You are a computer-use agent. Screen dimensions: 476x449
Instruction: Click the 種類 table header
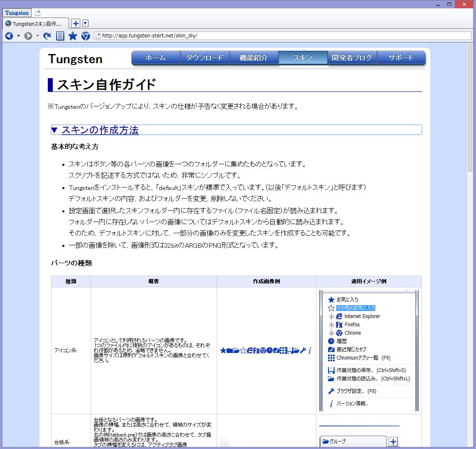[71, 281]
